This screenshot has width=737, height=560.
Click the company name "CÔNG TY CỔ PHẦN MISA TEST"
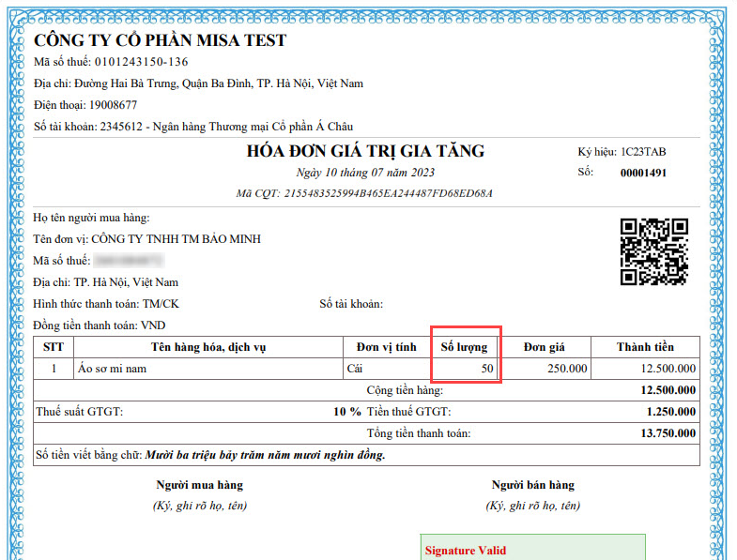[x=161, y=40]
